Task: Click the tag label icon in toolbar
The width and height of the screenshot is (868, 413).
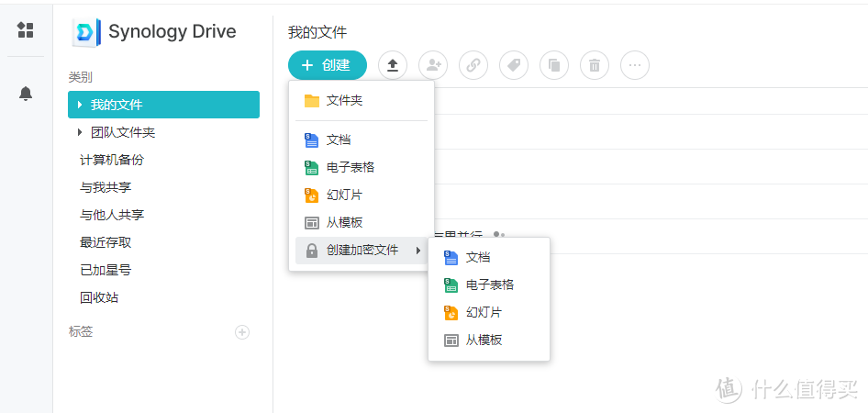Action: click(514, 65)
